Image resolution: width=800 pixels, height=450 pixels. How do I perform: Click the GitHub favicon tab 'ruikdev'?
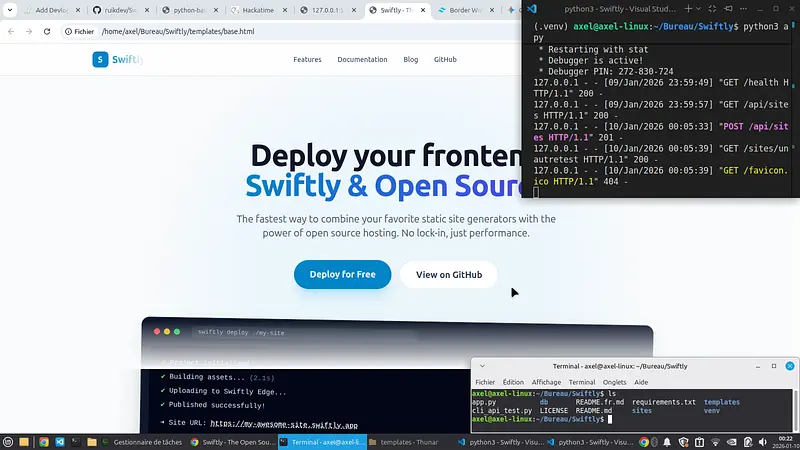pyautogui.click(x=117, y=10)
